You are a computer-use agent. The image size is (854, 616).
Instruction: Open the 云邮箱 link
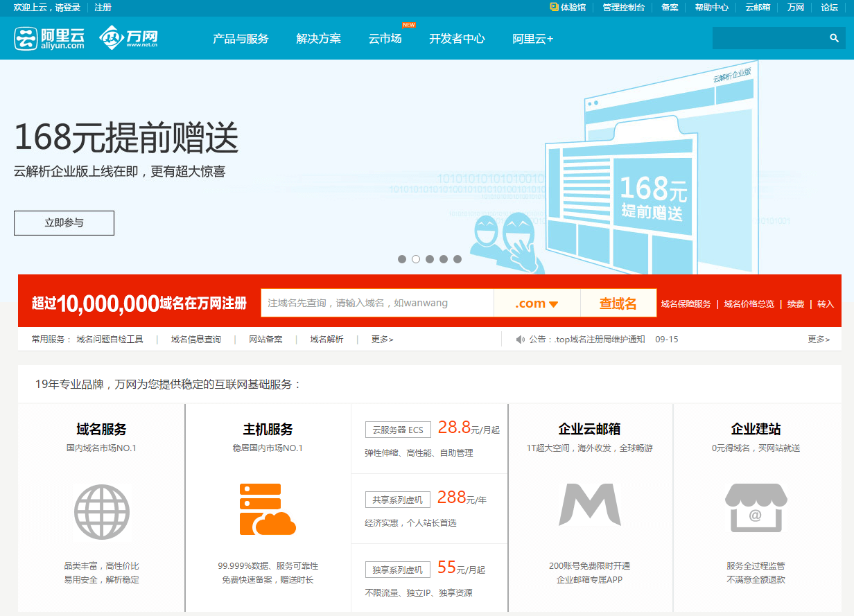[x=758, y=8]
